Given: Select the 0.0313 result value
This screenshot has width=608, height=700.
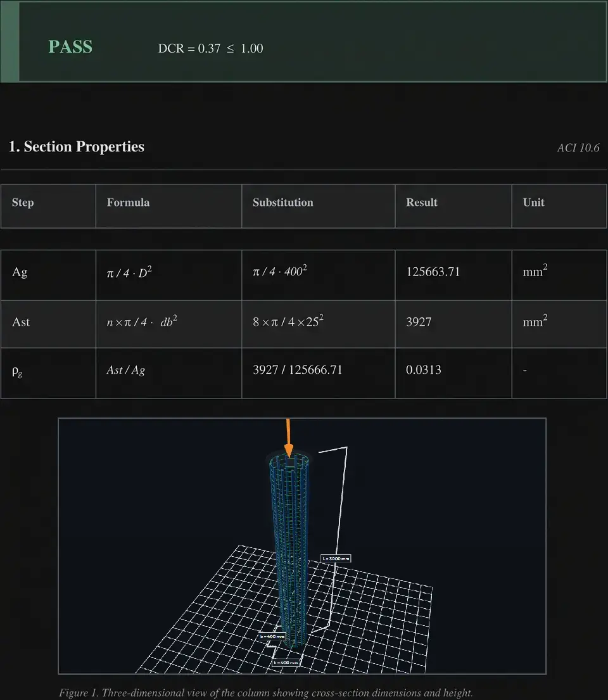Looking at the screenshot, I should pos(423,370).
